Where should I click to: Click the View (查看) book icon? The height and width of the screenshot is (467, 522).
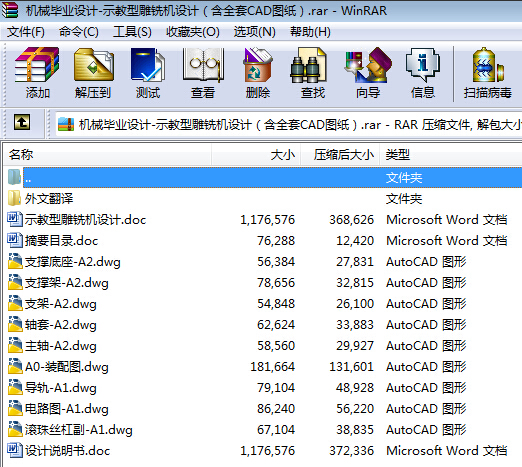pos(203,65)
